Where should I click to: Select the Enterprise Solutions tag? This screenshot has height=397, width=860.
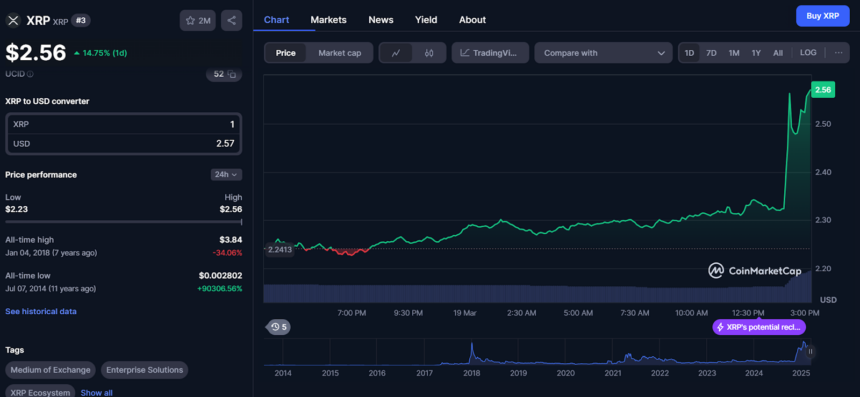pyautogui.click(x=145, y=370)
